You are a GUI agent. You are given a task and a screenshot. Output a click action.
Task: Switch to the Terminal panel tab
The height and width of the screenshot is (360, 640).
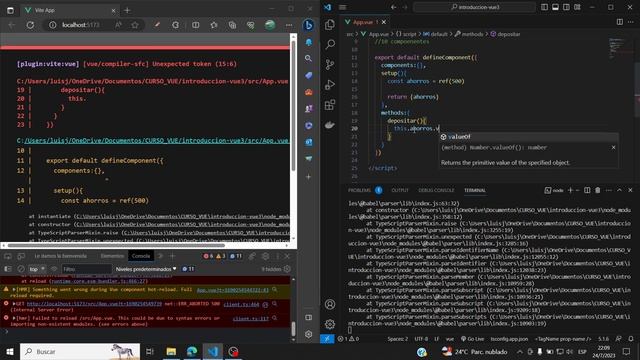(x=475, y=190)
